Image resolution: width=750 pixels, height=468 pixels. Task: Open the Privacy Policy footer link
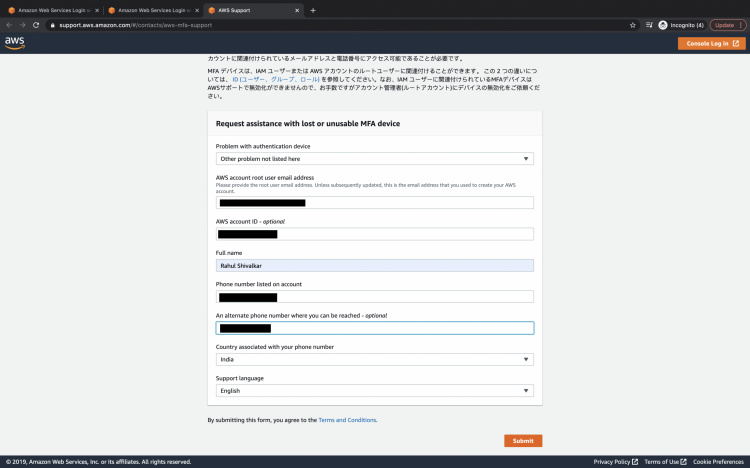click(612, 462)
